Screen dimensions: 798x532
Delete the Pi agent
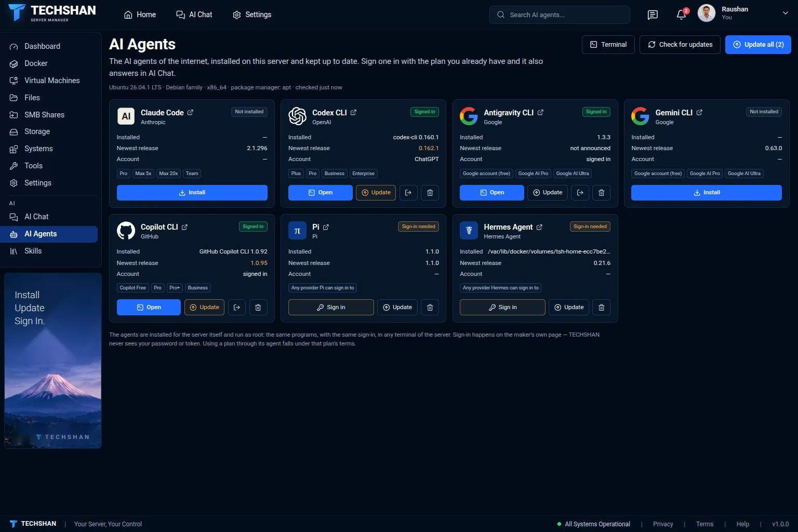pyautogui.click(x=430, y=308)
